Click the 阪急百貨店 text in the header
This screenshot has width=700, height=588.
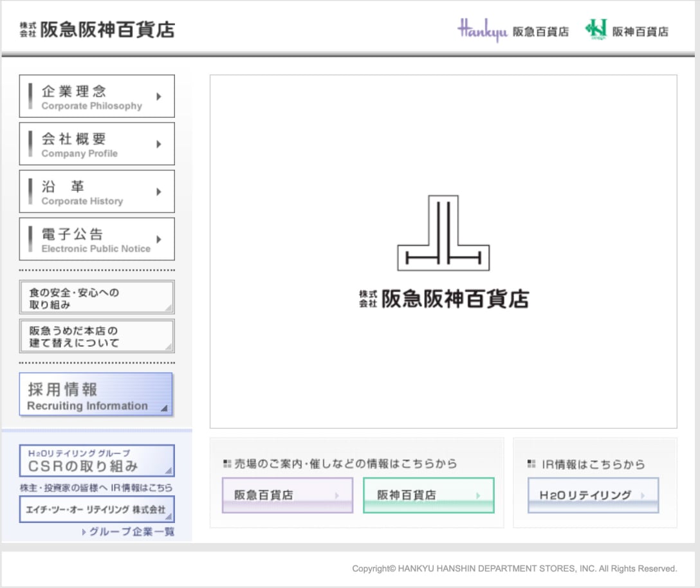pyautogui.click(x=540, y=32)
